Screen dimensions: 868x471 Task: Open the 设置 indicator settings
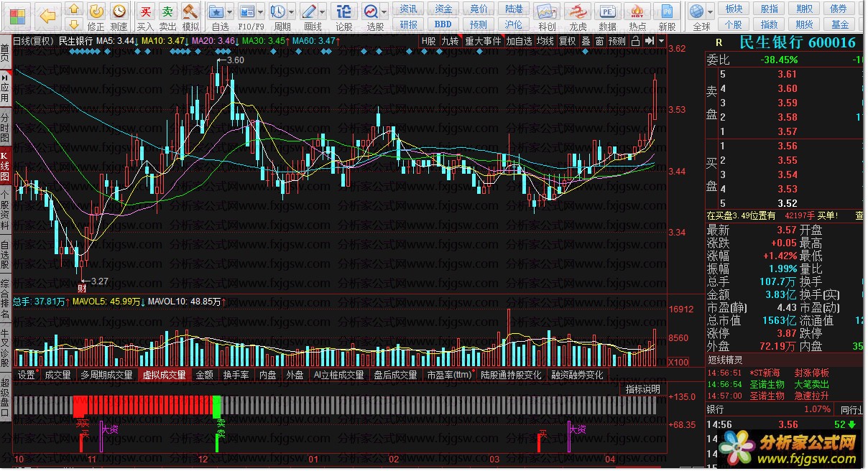pos(27,375)
